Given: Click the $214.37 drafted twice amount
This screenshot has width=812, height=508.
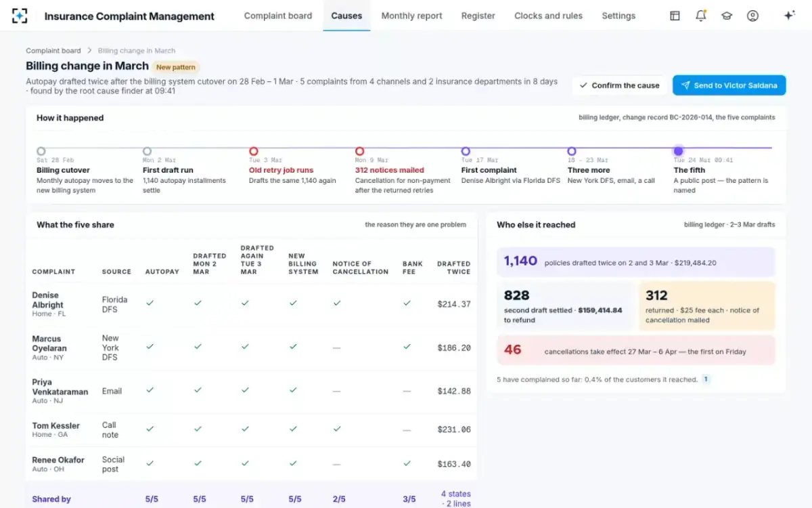Looking at the screenshot, I should tap(454, 304).
